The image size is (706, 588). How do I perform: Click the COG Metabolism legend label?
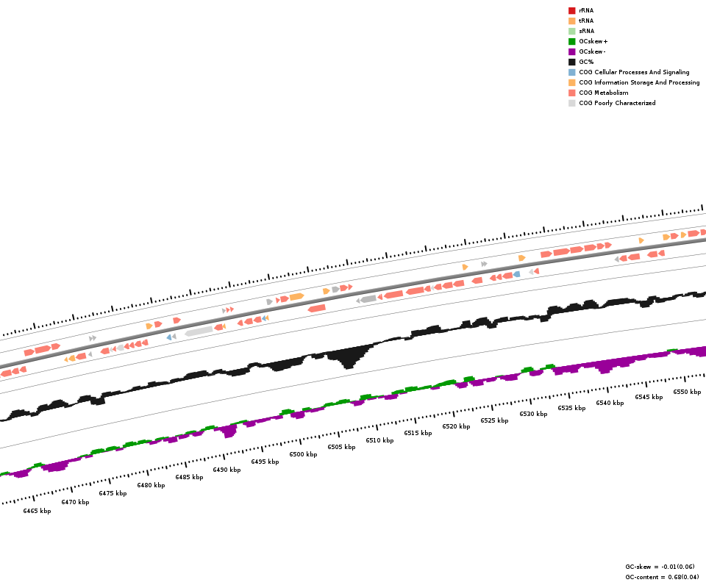coord(603,93)
